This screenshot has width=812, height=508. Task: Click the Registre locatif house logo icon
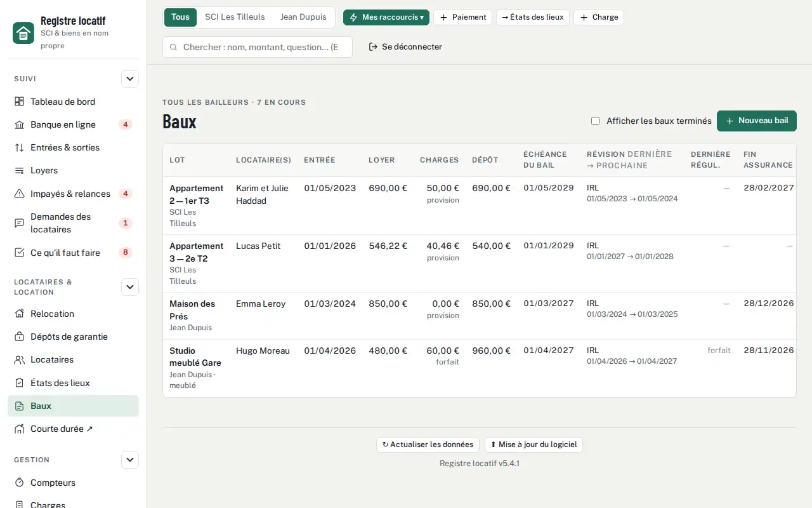(23, 33)
